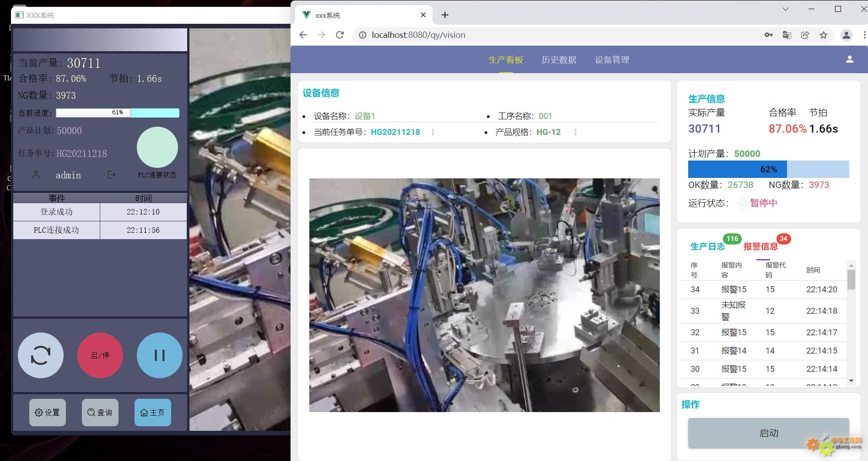868x461 pixels.
Task: Open user account icon in web navbar
Action: (850, 59)
